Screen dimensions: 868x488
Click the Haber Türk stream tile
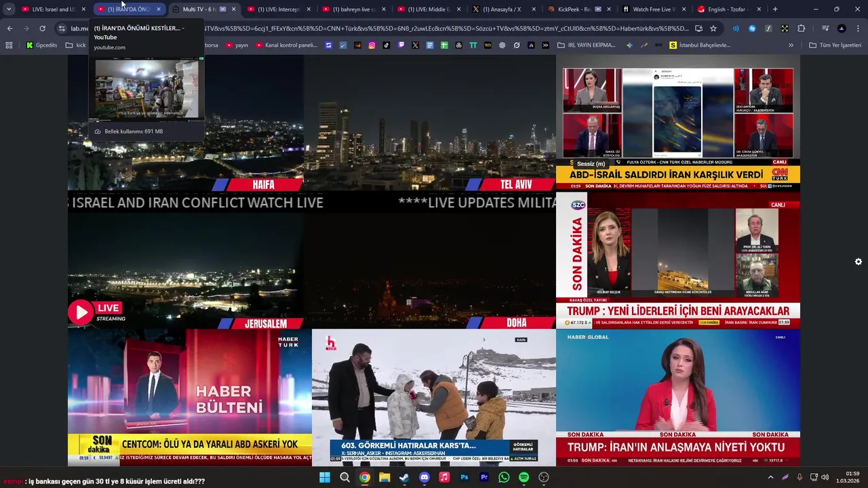tap(190, 397)
